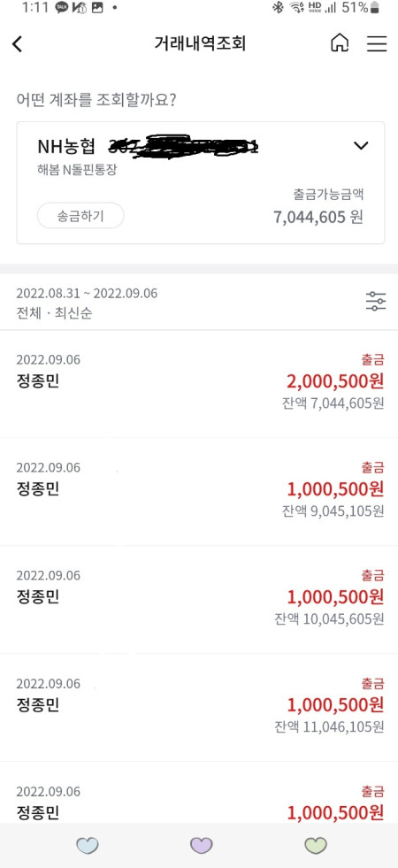Go to home via house icon

click(340, 43)
